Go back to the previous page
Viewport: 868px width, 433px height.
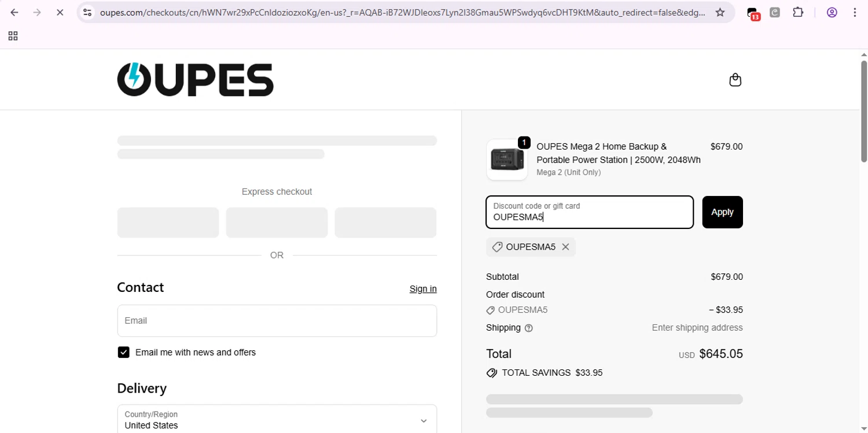tap(14, 12)
